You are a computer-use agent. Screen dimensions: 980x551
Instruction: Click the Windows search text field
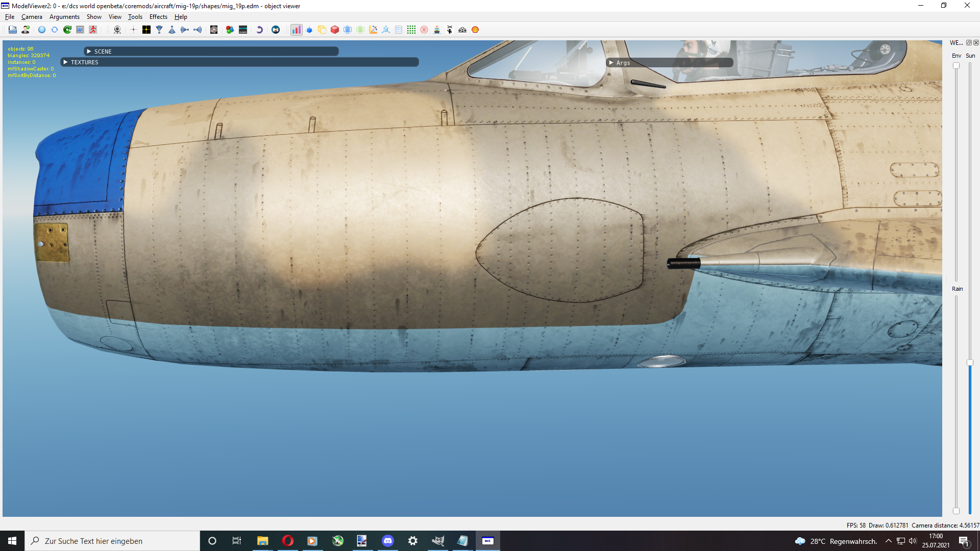pyautogui.click(x=112, y=541)
